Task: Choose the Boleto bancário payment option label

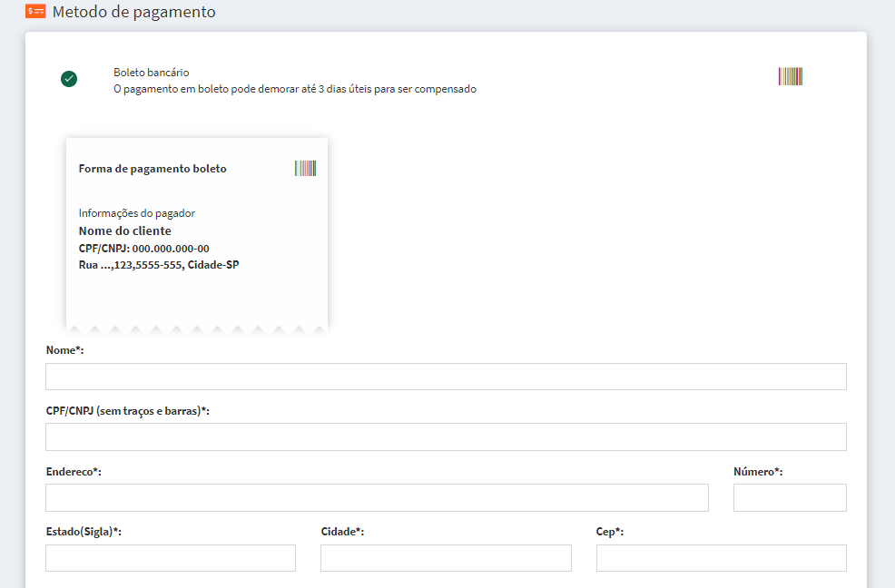Action: [151, 73]
